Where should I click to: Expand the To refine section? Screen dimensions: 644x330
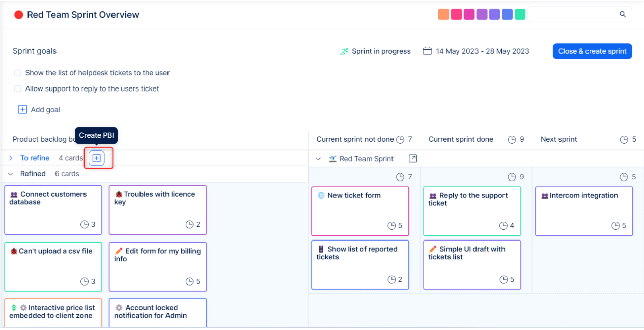[11, 158]
